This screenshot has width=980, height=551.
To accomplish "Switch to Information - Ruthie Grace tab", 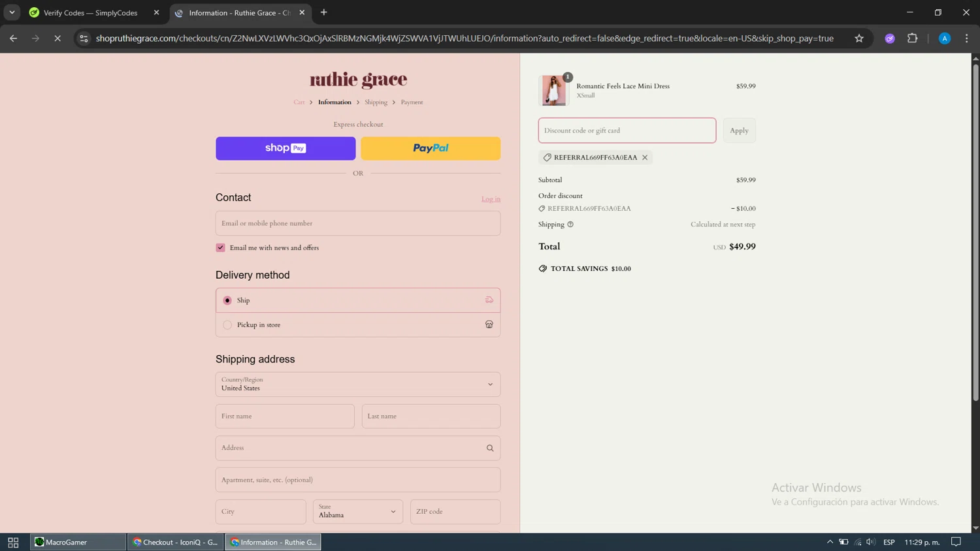I will (x=240, y=12).
